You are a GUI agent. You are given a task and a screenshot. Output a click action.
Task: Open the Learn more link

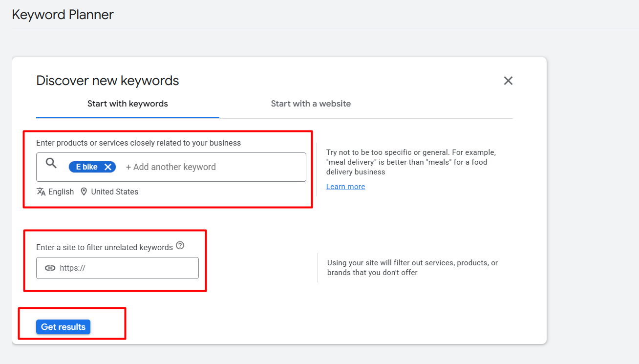345,187
